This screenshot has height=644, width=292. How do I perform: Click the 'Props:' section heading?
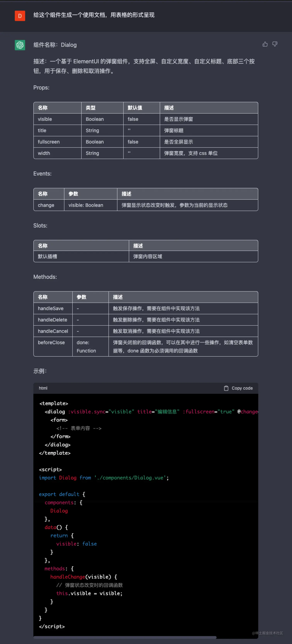pyautogui.click(x=42, y=88)
